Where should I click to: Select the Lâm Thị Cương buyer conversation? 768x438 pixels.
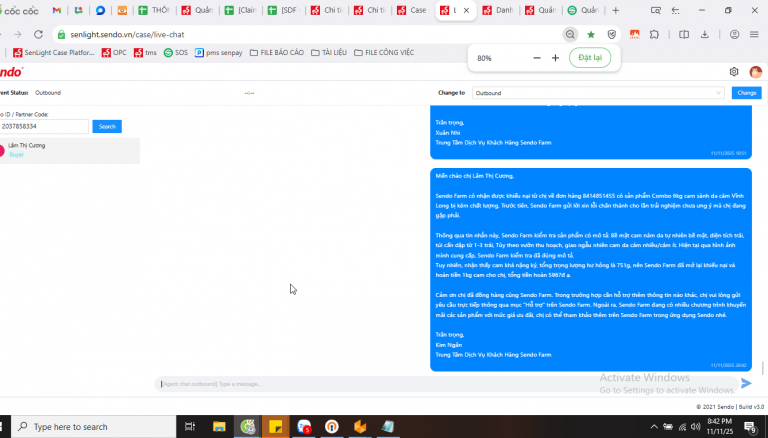(x=70, y=150)
